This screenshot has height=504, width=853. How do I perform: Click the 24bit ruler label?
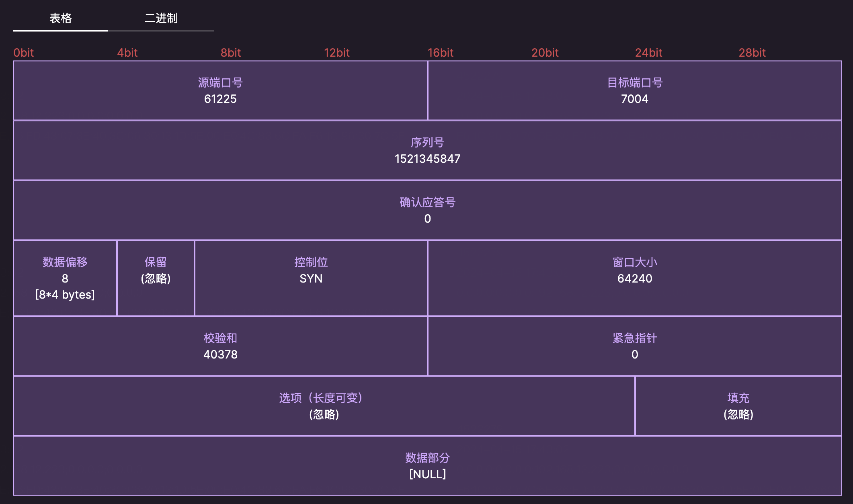click(x=648, y=53)
